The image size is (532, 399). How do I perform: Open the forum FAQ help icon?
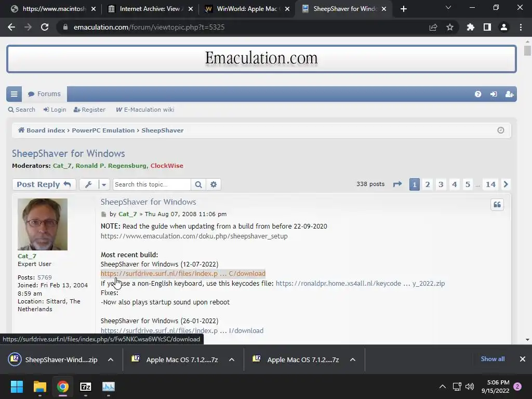[478, 94]
